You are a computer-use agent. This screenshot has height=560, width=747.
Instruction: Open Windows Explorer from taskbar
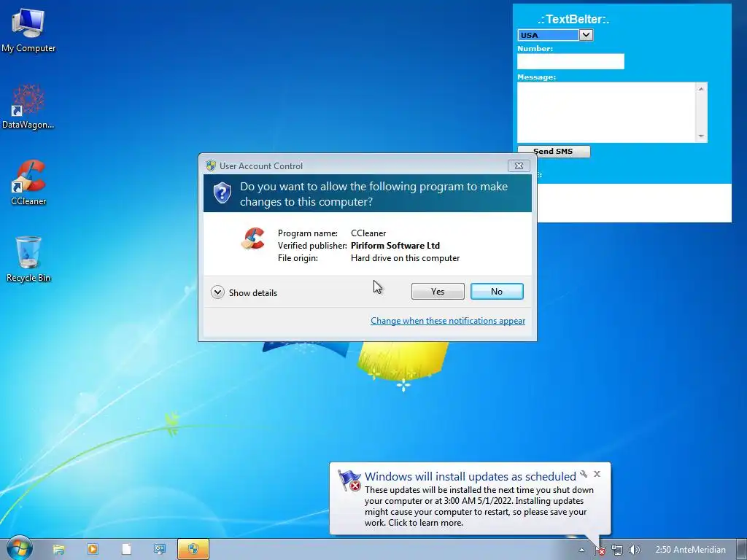pyautogui.click(x=58, y=550)
